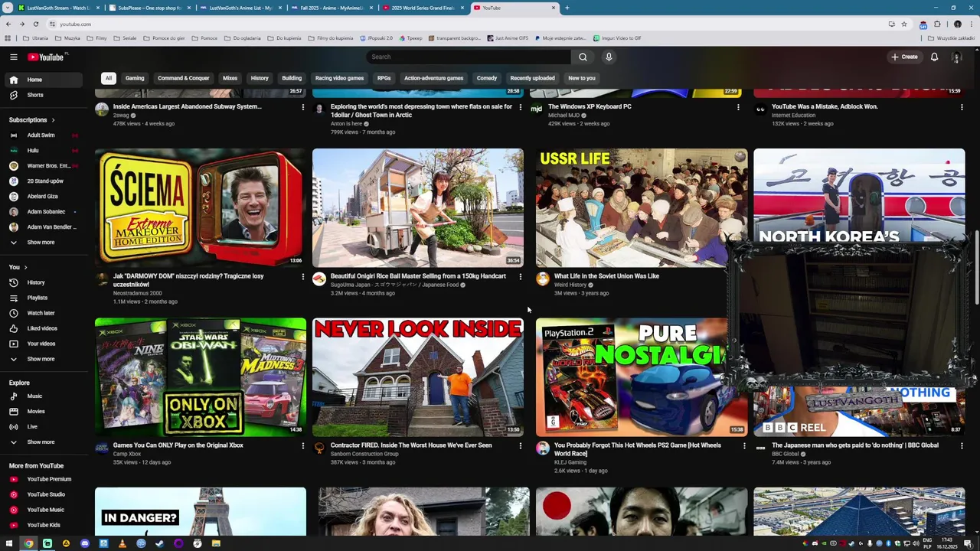Open the Subscriptions section chevron

pos(53,120)
